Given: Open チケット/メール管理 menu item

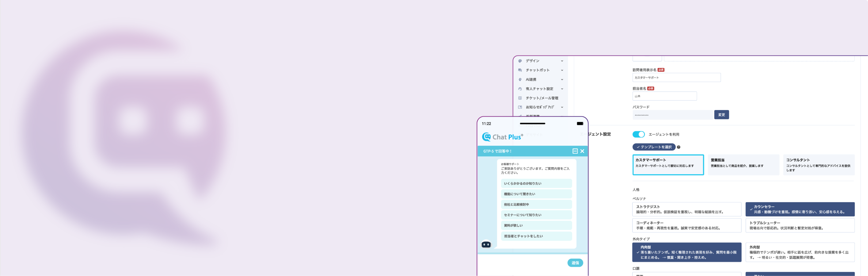Looking at the screenshot, I should click(x=542, y=98).
